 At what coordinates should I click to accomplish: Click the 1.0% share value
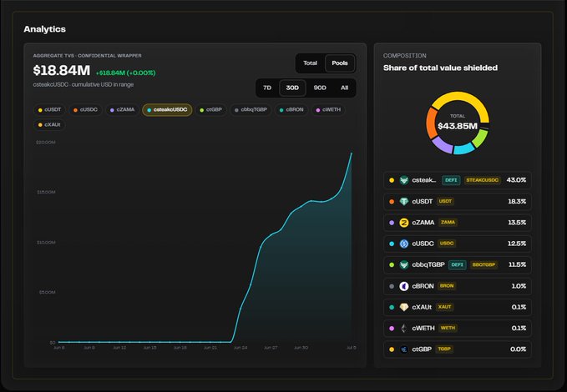point(519,286)
